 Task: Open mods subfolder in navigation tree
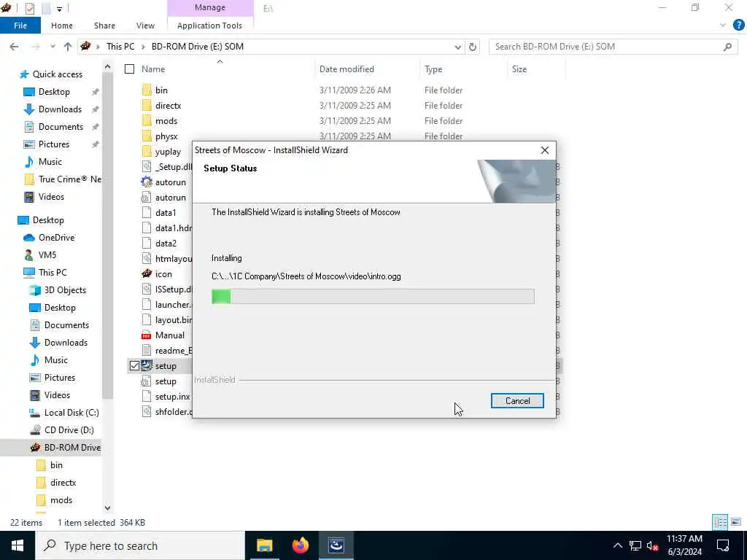pos(61,500)
